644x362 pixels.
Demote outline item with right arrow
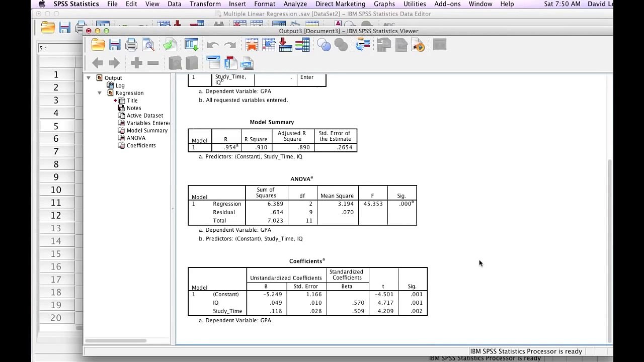tap(115, 63)
